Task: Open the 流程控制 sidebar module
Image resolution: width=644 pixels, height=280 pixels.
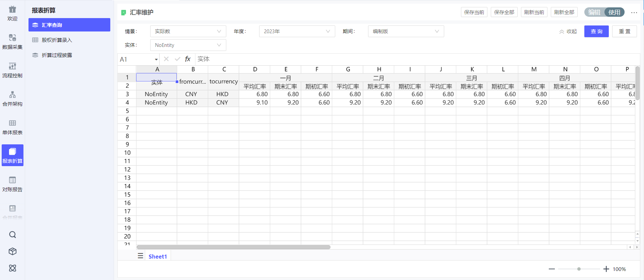Action: pyautogui.click(x=12, y=70)
